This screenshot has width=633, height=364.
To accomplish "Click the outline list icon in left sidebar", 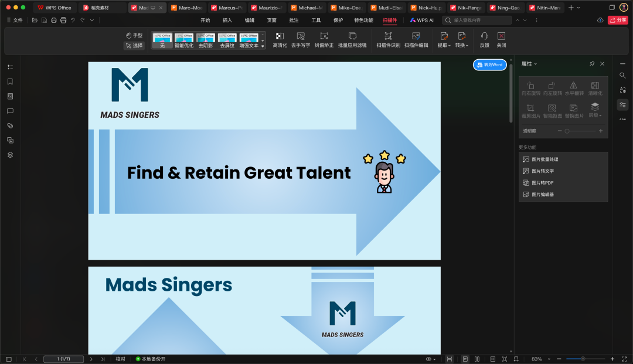I will pos(10,67).
